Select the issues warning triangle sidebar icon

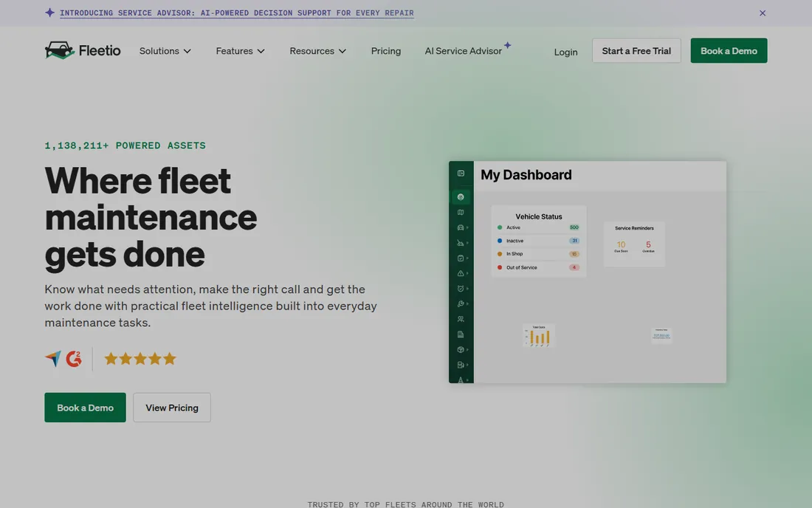click(x=461, y=273)
